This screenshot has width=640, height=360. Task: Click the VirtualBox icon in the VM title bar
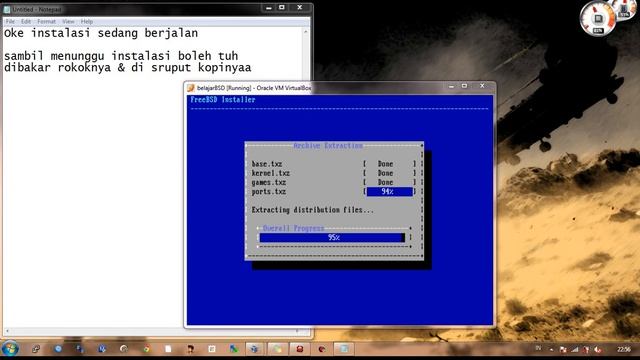(x=191, y=88)
